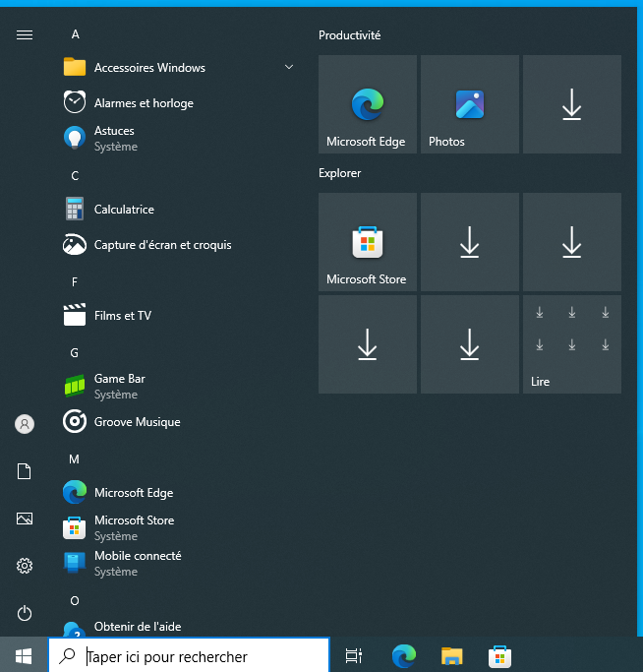The image size is (643, 672).
Task: Open Edge from the taskbar
Action: point(403,655)
